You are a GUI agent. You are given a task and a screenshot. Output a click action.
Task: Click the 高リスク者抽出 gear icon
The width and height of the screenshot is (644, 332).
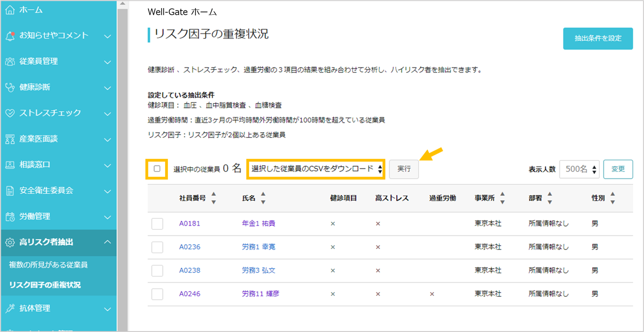(10, 242)
